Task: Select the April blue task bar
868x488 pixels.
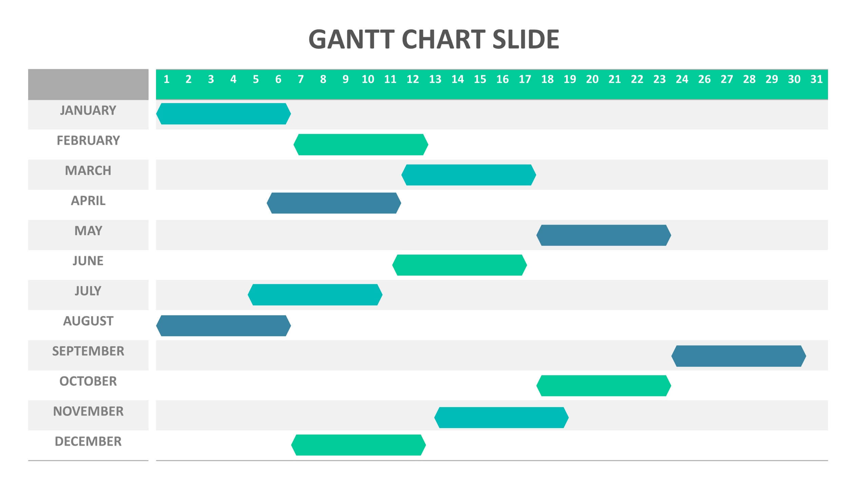Action: click(334, 203)
